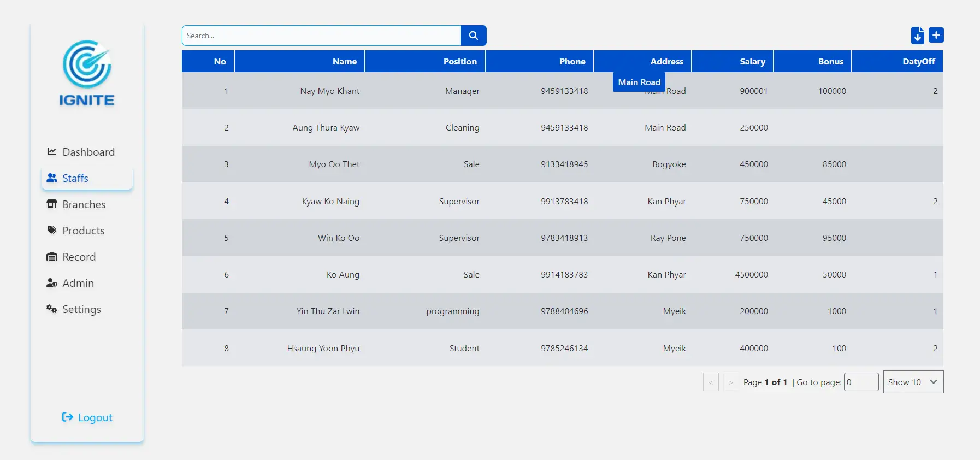This screenshot has height=460, width=980.
Task: Click the IGNITE logo
Action: [87, 73]
